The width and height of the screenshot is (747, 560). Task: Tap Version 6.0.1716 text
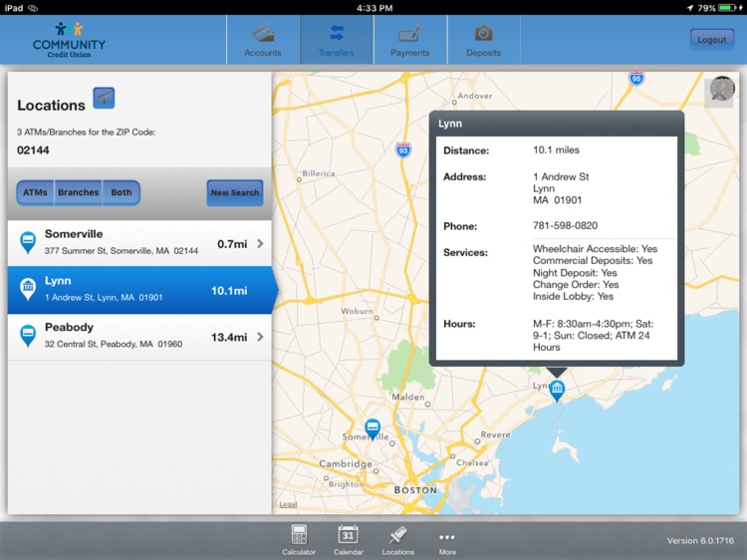(700, 540)
